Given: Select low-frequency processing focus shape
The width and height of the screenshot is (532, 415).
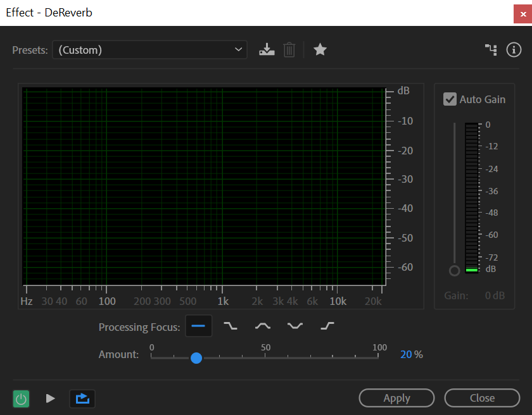Looking at the screenshot, I should point(231,326).
